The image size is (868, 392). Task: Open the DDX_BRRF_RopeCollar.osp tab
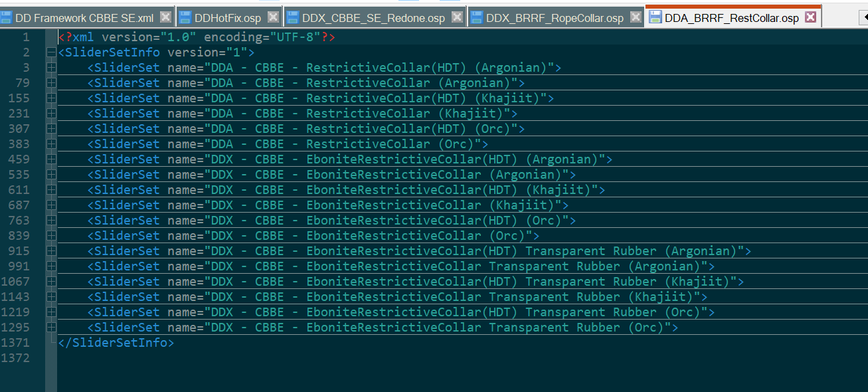coord(555,17)
